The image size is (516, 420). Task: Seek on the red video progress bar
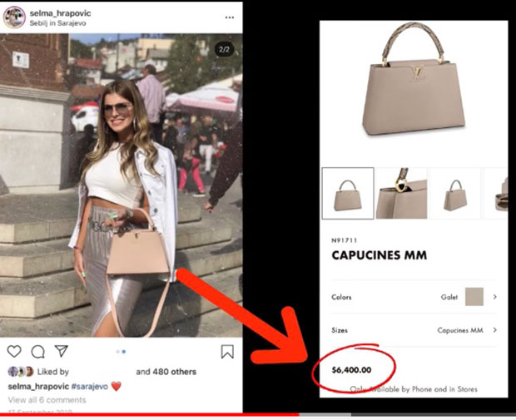coord(258,415)
